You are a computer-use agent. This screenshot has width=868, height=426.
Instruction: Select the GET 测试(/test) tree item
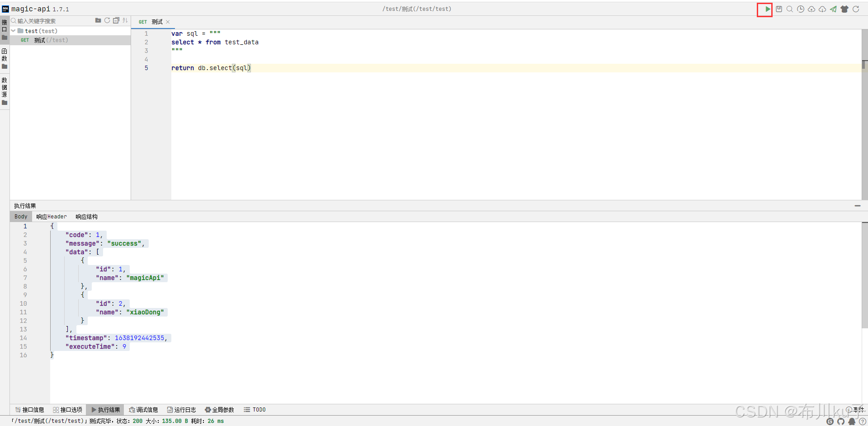coord(70,40)
